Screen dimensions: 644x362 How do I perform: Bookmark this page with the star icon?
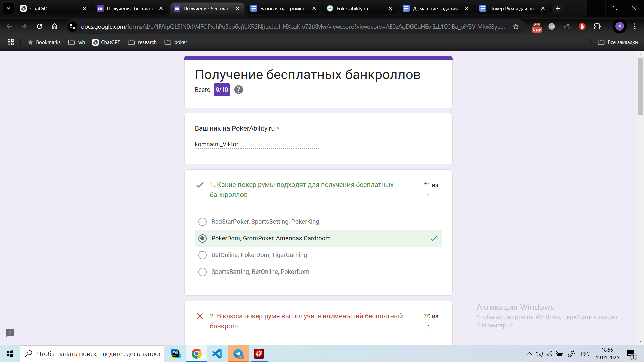pyautogui.click(x=516, y=26)
